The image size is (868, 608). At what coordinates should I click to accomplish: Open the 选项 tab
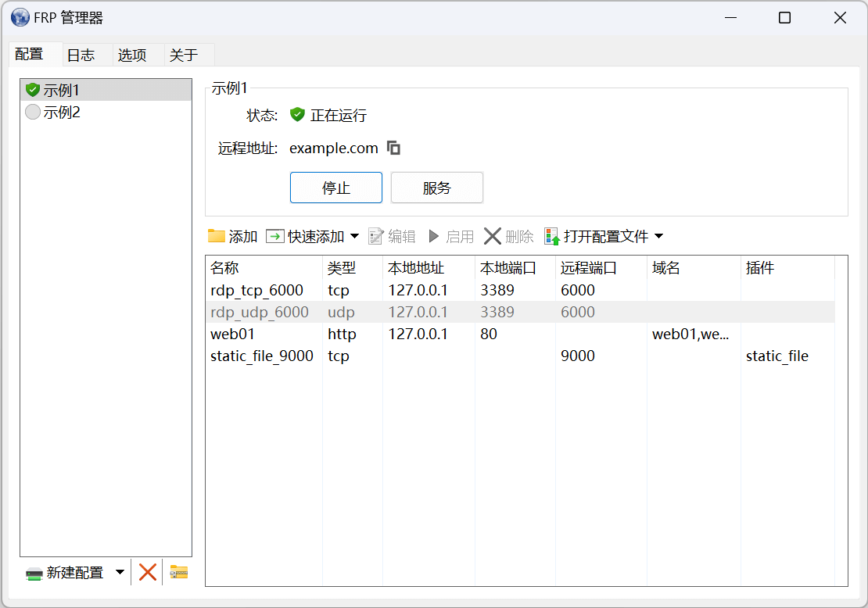click(x=131, y=55)
